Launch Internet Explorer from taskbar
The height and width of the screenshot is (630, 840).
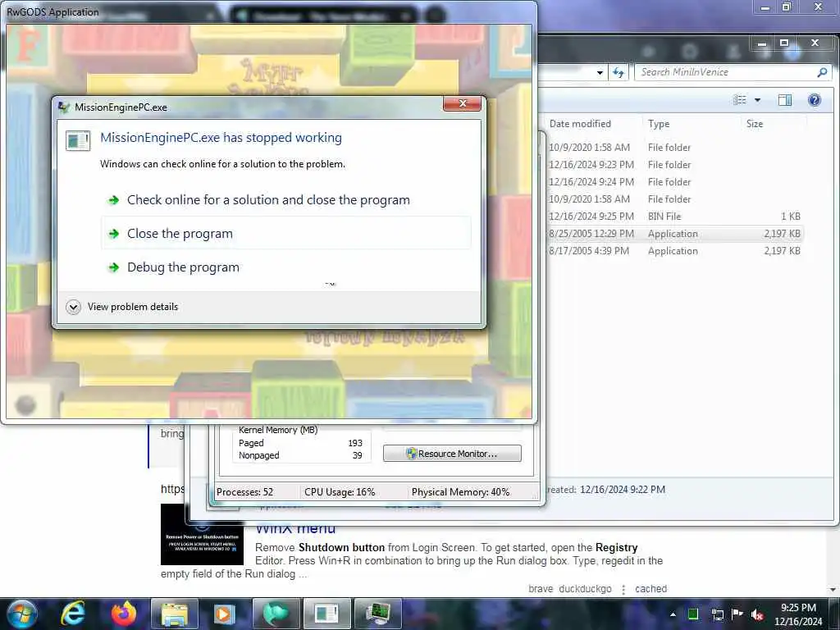pyautogui.click(x=73, y=614)
